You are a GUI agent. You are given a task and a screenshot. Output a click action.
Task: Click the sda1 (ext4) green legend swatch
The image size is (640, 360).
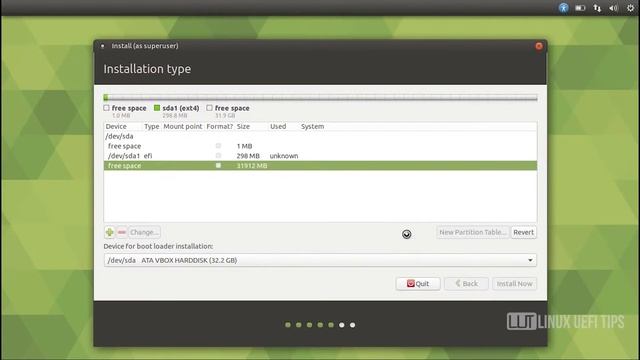157,108
